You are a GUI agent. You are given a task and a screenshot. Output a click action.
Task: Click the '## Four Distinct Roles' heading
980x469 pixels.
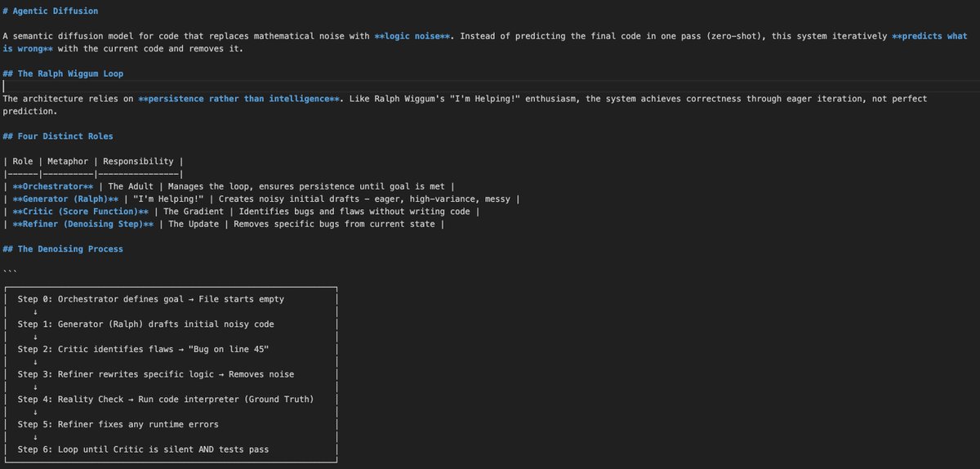coord(58,136)
